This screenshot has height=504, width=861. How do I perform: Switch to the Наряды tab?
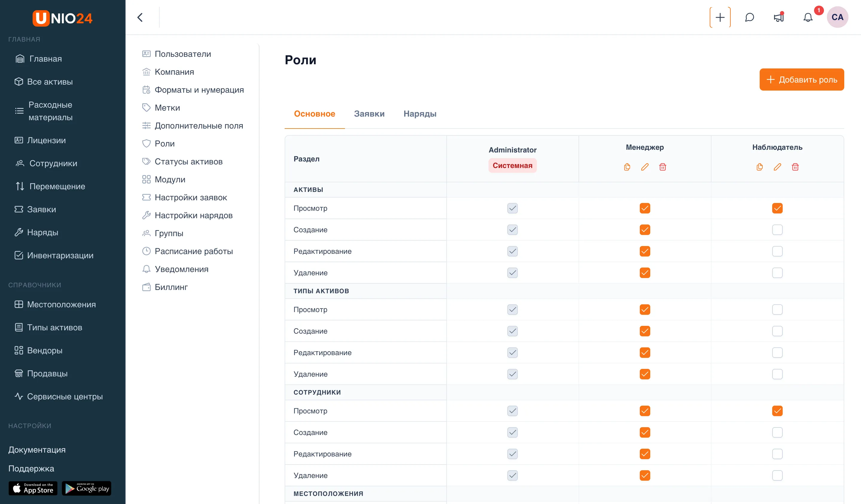click(x=420, y=114)
